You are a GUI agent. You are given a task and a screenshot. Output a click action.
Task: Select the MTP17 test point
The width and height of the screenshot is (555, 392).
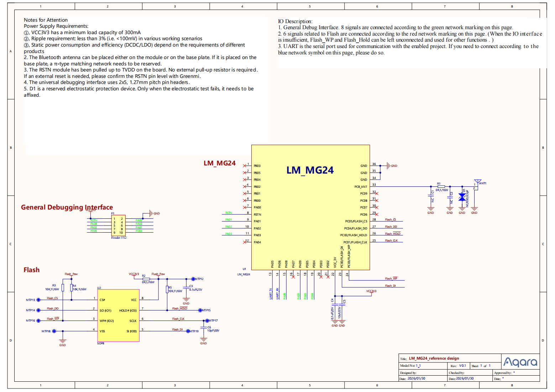(207, 321)
